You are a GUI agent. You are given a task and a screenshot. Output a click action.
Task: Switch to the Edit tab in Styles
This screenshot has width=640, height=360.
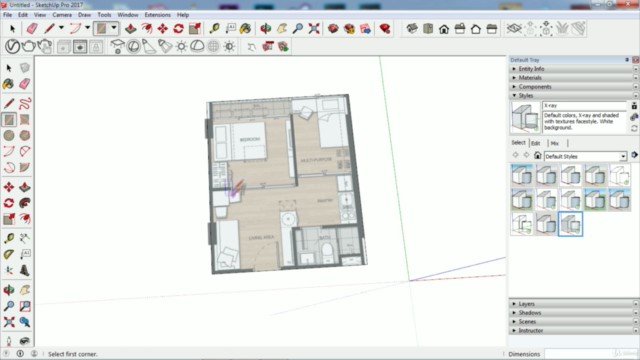coord(536,143)
